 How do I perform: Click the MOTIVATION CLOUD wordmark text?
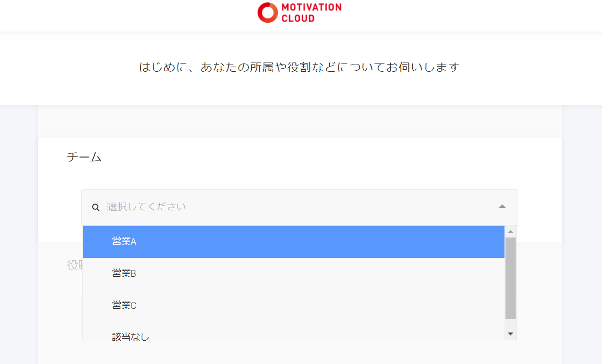(311, 13)
